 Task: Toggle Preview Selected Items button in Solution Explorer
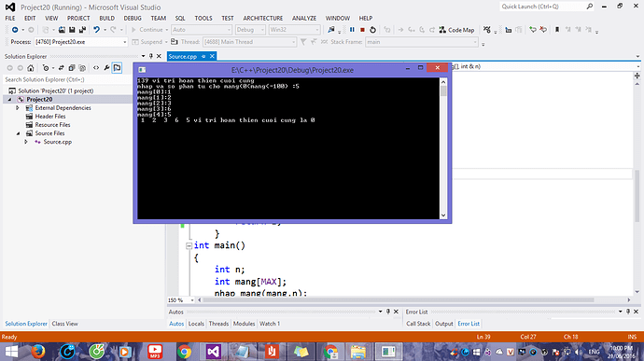click(117, 68)
